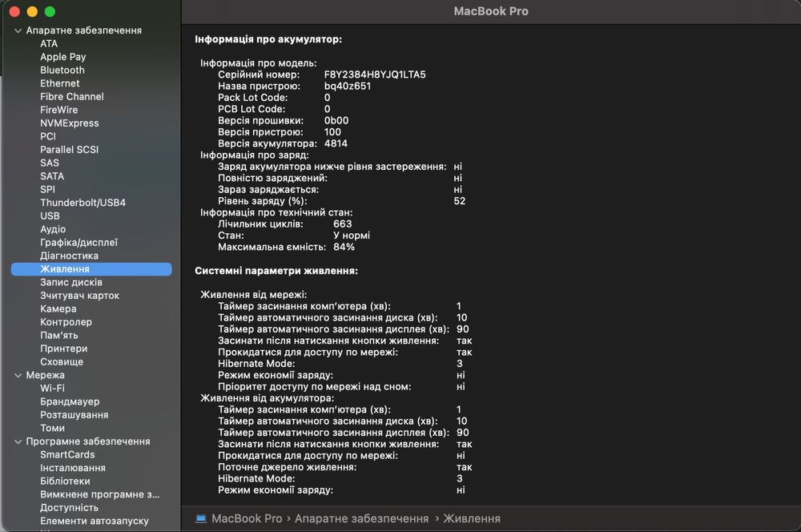Click the yellow minimize window button
Viewport: 801px width, 532px height.
[32, 12]
